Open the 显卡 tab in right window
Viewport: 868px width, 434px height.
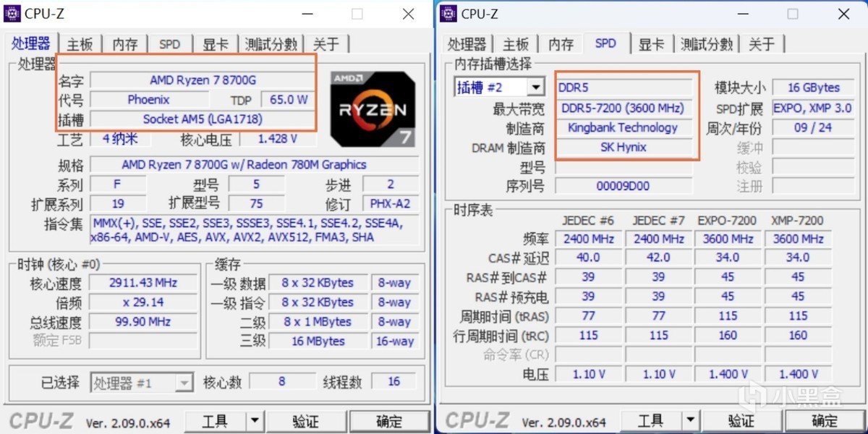(x=651, y=44)
